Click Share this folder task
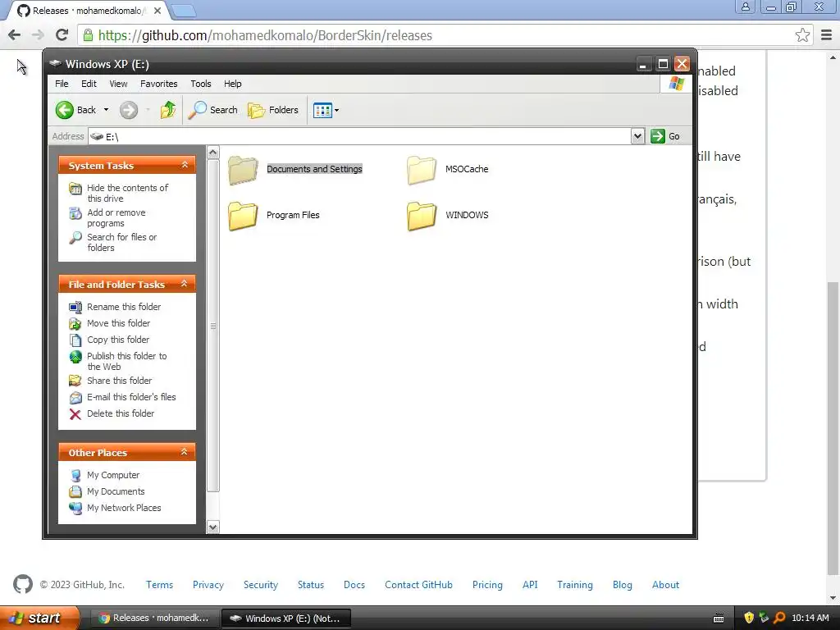The width and height of the screenshot is (840, 630). 120,381
